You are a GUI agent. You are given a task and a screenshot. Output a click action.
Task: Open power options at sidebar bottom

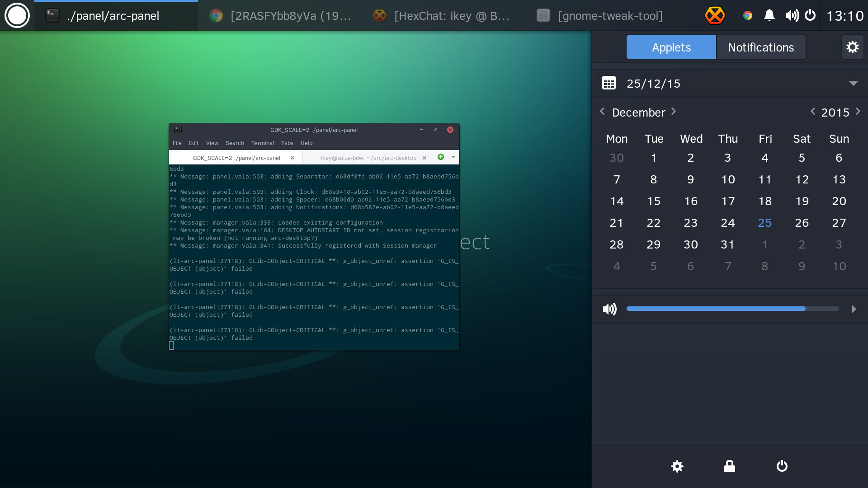pos(782,466)
